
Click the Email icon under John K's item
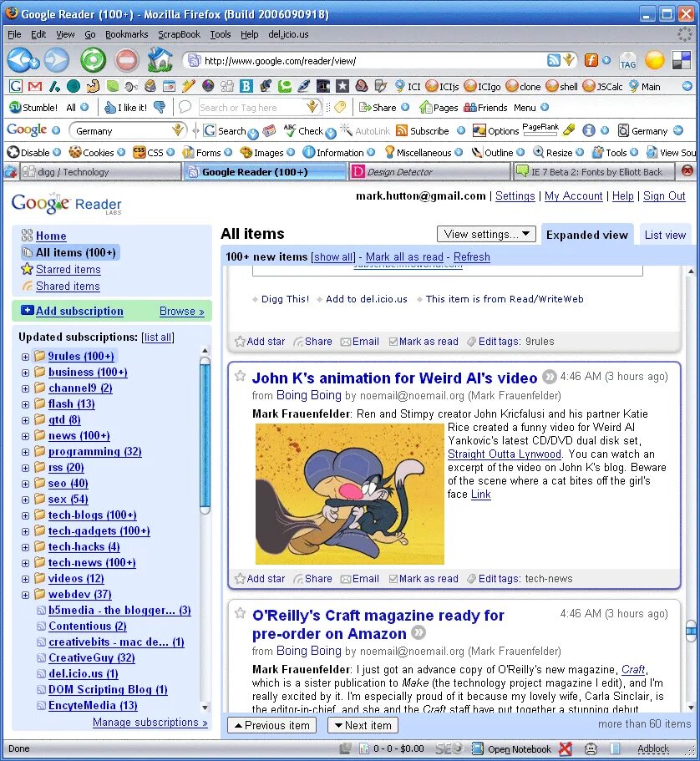pos(360,579)
